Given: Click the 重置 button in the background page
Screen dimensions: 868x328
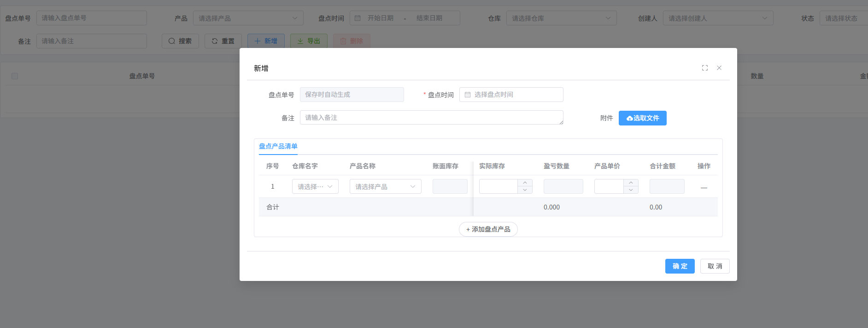Looking at the screenshot, I should (x=223, y=41).
